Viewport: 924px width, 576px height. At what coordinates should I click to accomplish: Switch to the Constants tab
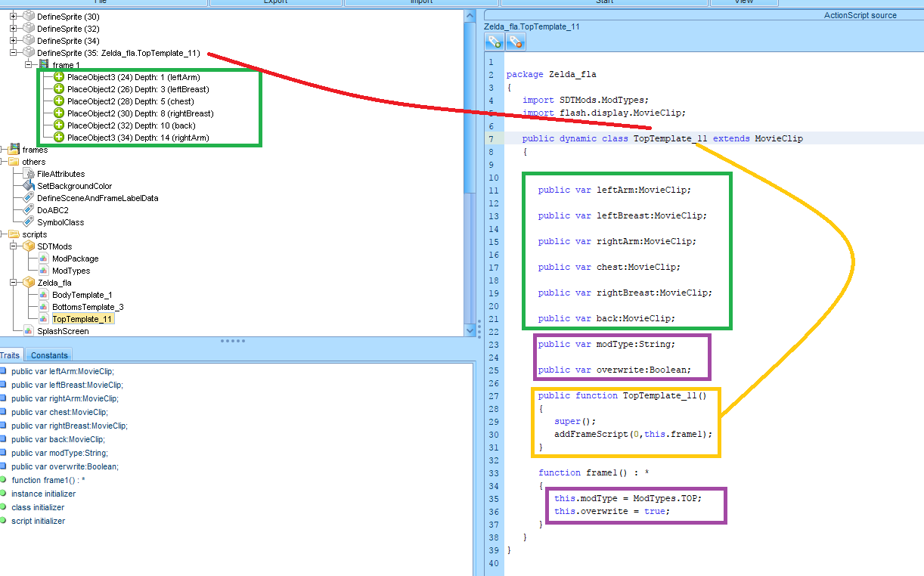click(x=49, y=355)
